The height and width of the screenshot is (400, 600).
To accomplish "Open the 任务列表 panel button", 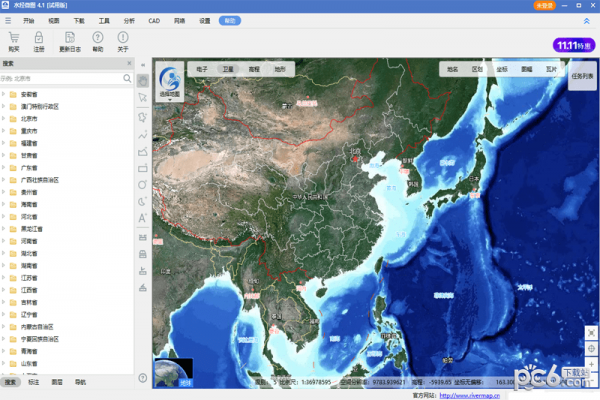I will pyautogui.click(x=582, y=76).
